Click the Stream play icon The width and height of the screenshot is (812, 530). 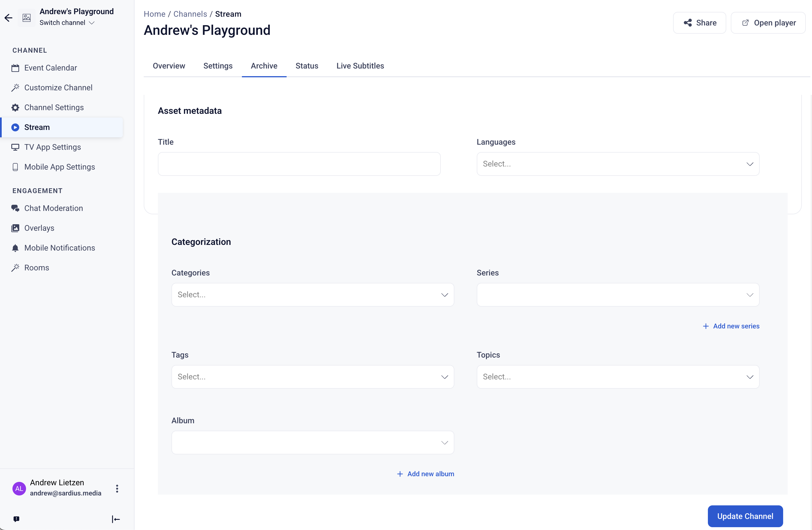(x=15, y=127)
